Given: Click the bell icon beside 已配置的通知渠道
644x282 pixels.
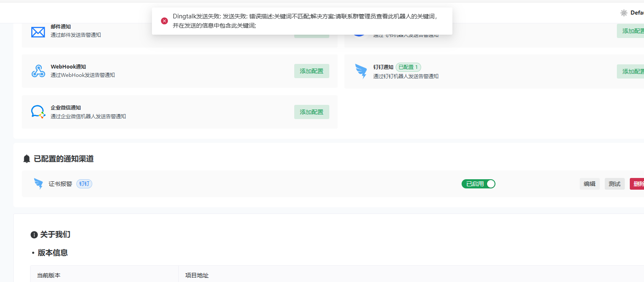Looking at the screenshot, I should tap(27, 159).
